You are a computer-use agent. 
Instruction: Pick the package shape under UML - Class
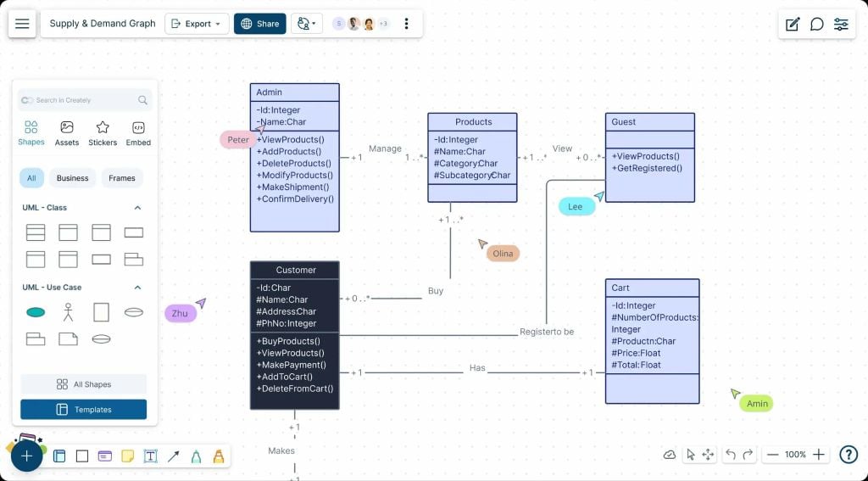[x=133, y=260]
